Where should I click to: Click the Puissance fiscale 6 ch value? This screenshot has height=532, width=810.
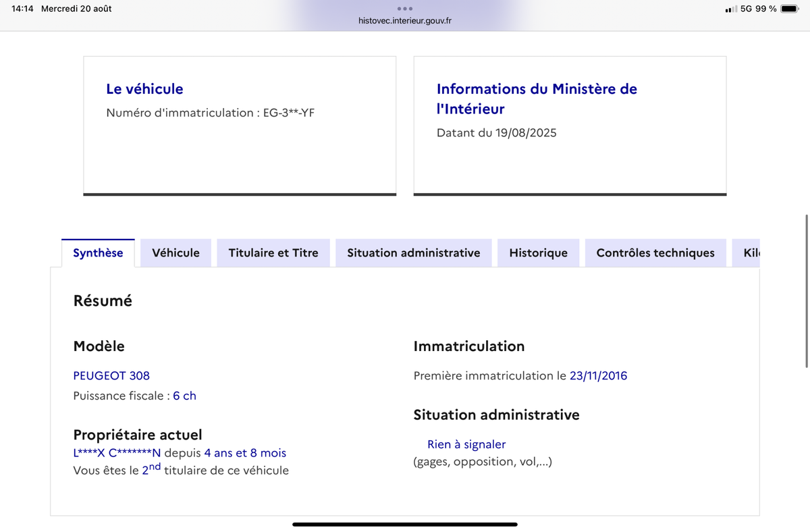pyautogui.click(x=184, y=396)
